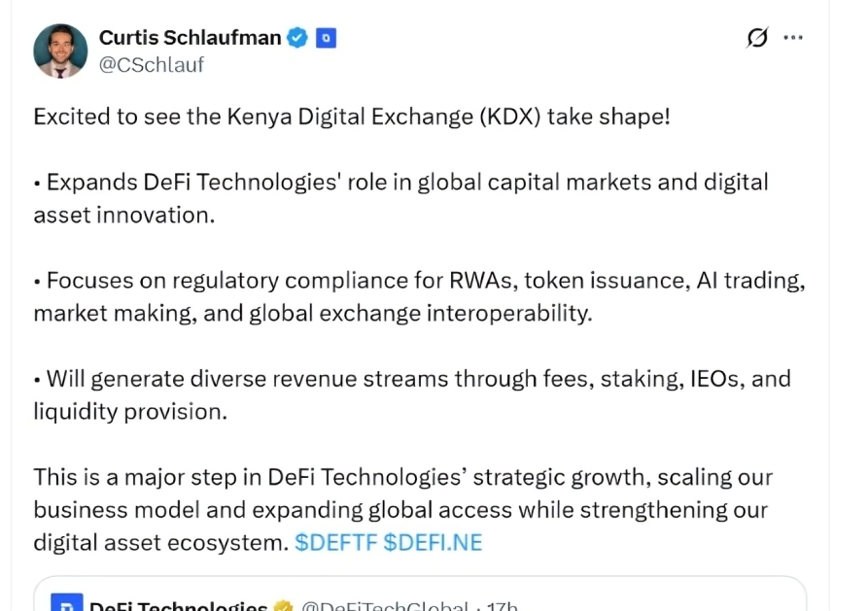Click the Grok slashed-circle icon
Screen dimensions: 868x611
point(756,38)
